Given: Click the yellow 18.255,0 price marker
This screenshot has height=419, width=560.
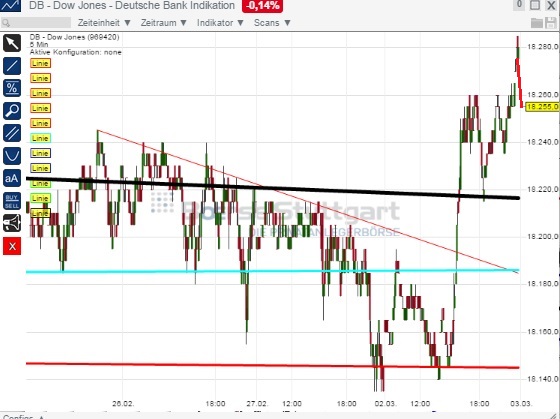Looking at the screenshot, I should coord(542,106).
